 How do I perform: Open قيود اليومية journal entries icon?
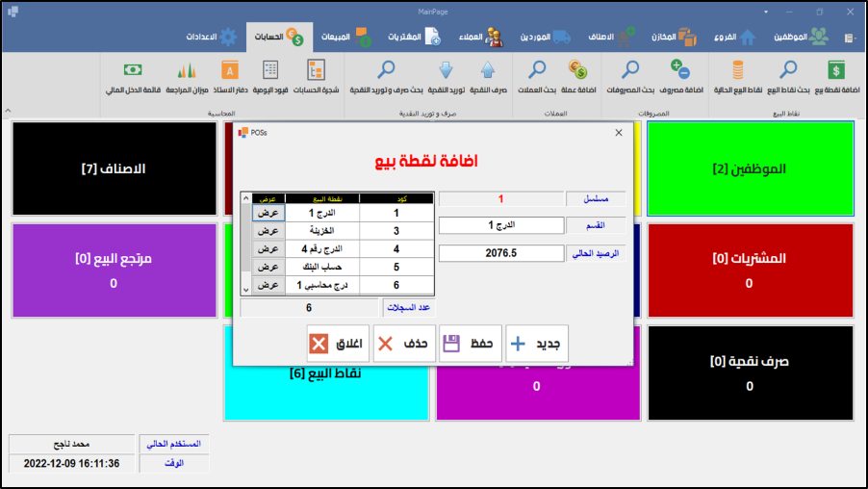(271, 70)
